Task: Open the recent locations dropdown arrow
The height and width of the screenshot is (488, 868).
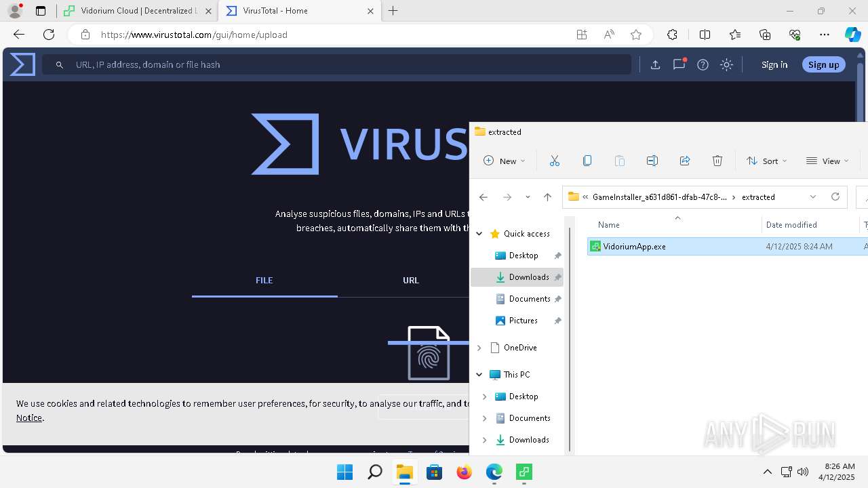Action: [x=528, y=197]
